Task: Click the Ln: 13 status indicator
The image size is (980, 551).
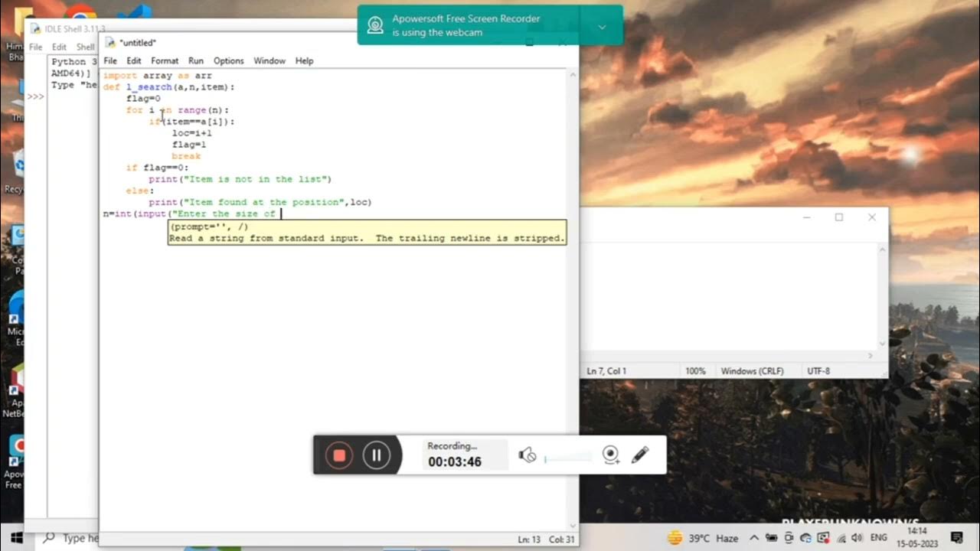Action: click(x=530, y=540)
